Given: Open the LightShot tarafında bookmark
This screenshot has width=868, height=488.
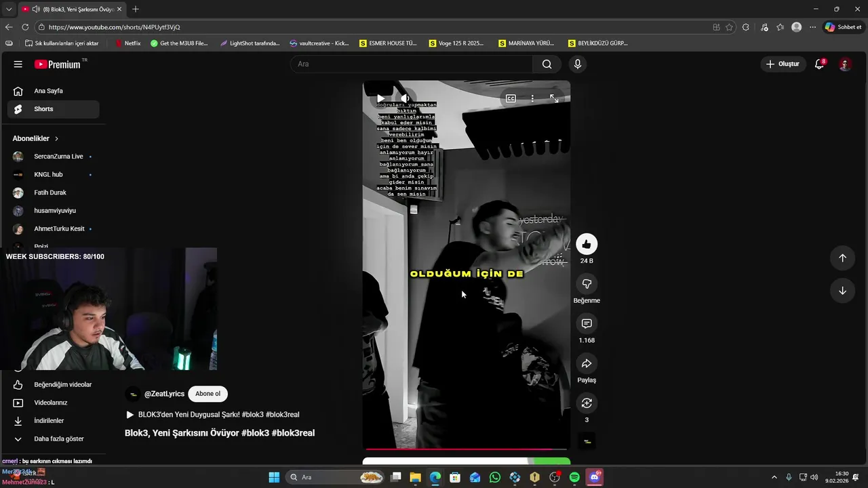Looking at the screenshot, I should pyautogui.click(x=250, y=43).
